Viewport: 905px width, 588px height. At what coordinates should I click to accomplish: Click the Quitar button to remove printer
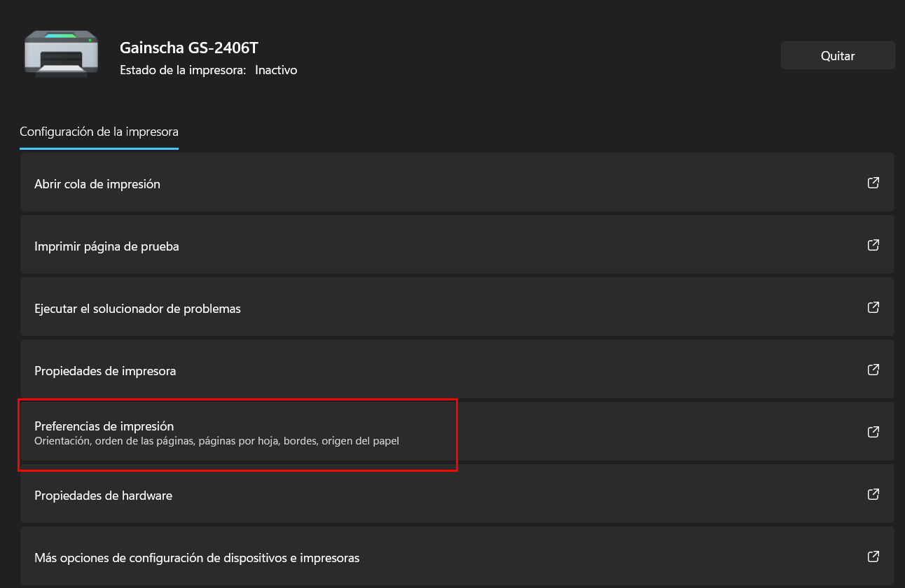click(837, 56)
